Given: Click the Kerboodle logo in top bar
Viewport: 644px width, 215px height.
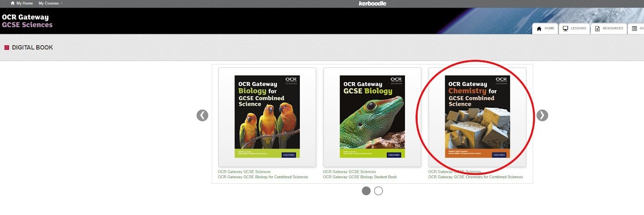Looking at the screenshot, I should [372, 3].
